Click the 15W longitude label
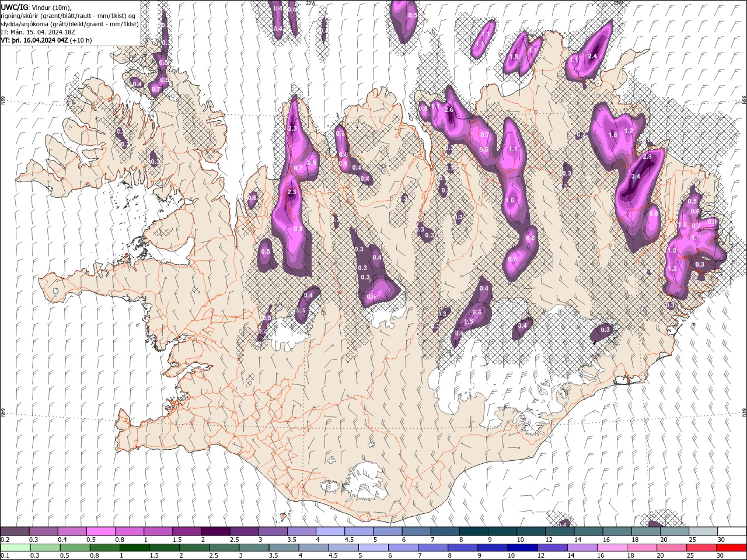The image size is (747, 560). click(x=619, y=3)
